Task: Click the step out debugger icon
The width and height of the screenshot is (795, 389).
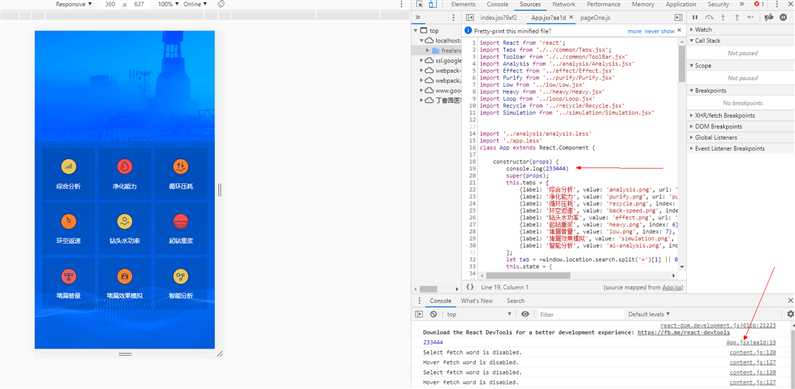Action: (736, 18)
